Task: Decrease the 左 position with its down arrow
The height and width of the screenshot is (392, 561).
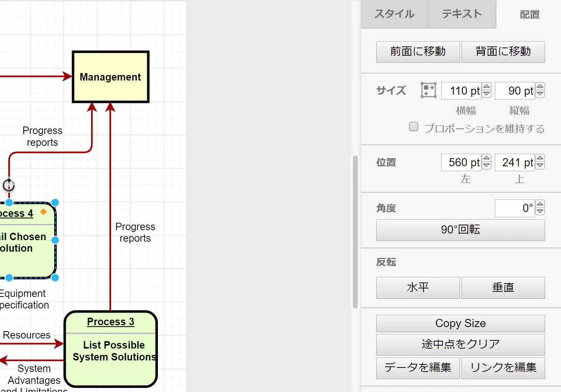Action: pos(486,166)
